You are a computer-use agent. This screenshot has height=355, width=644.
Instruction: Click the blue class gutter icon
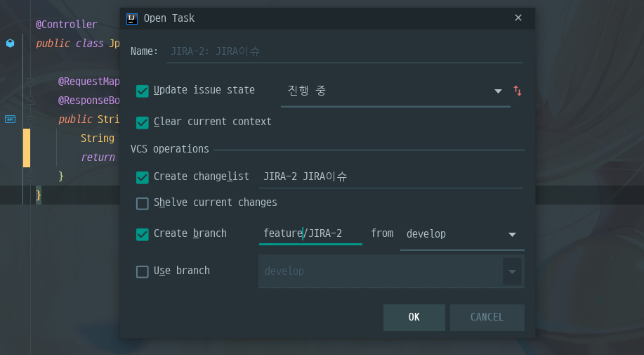tap(11, 43)
